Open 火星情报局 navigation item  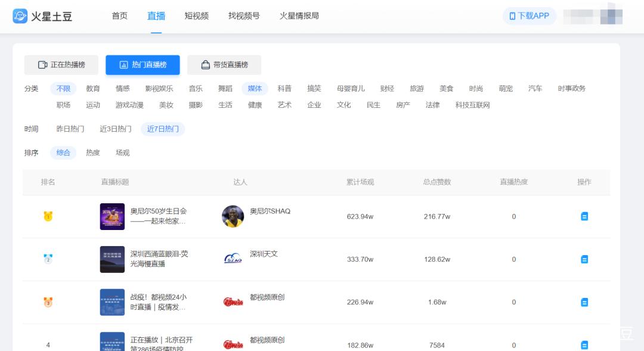tap(299, 16)
